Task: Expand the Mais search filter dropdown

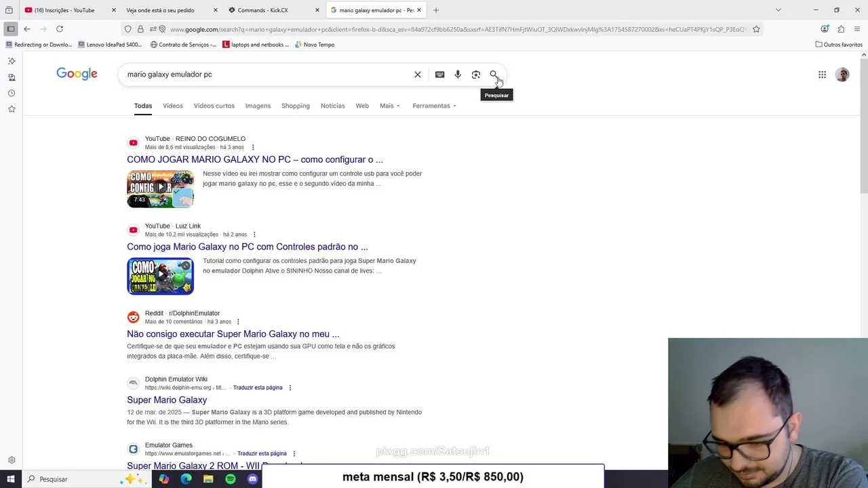Action: 390,106
